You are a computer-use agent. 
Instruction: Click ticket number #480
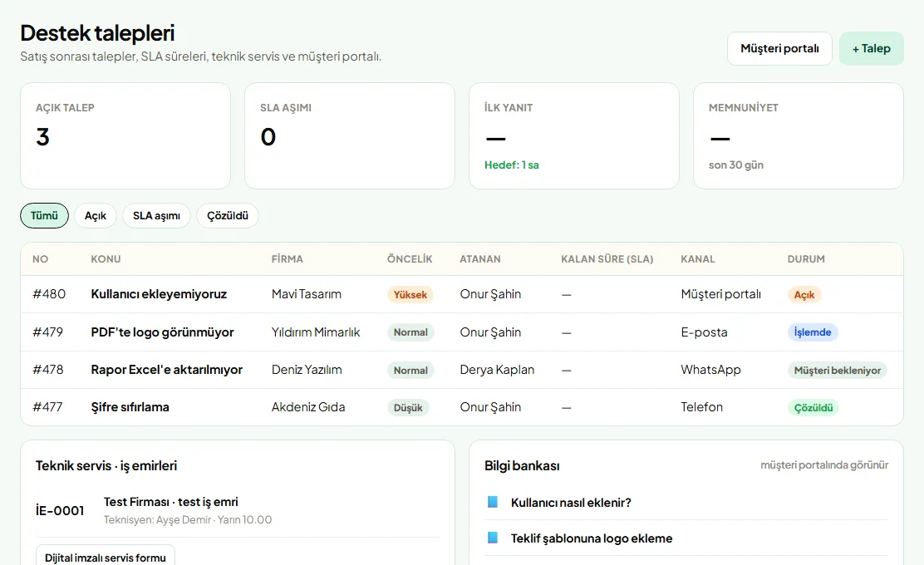[49, 294]
